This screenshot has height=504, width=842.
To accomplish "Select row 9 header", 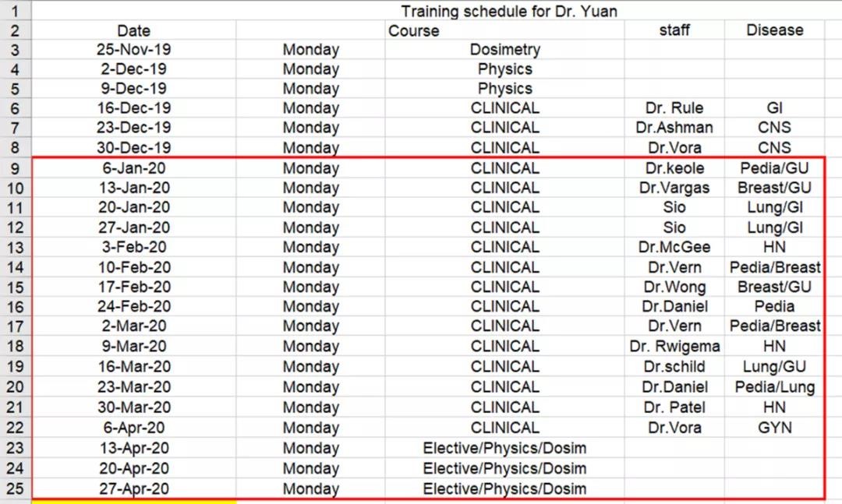I will point(15,168).
